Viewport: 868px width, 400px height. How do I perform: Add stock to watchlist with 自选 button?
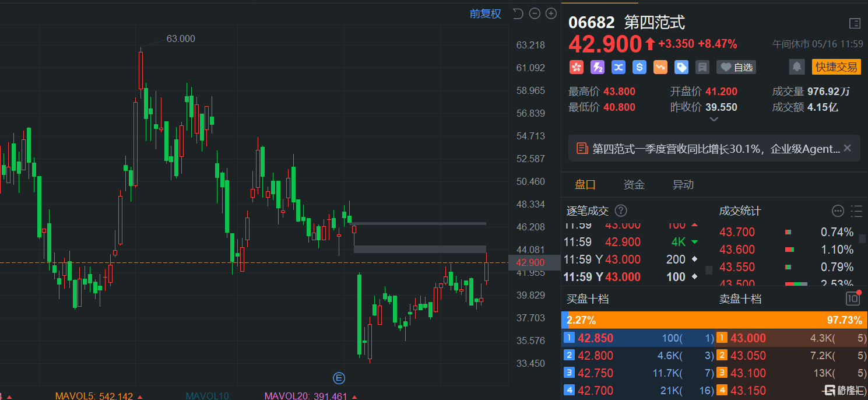pos(736,67)
